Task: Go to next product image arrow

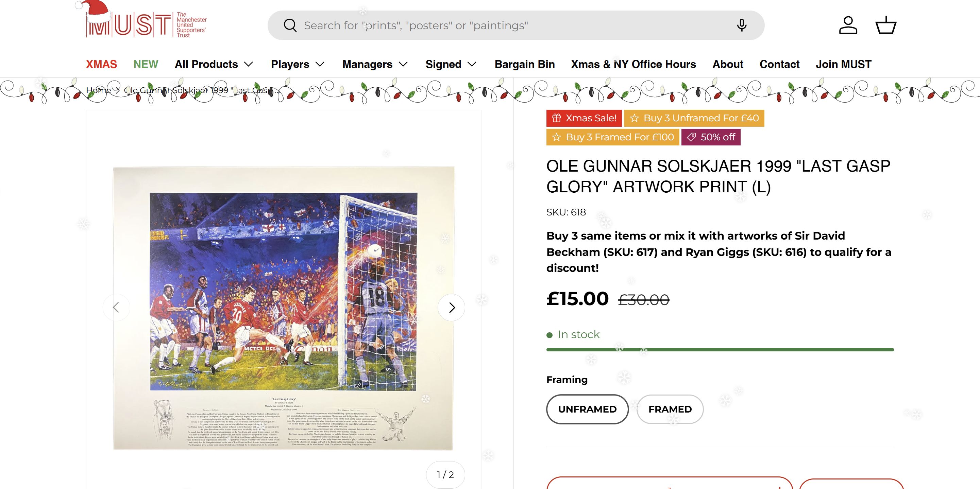Action: (x=452, y=307)
